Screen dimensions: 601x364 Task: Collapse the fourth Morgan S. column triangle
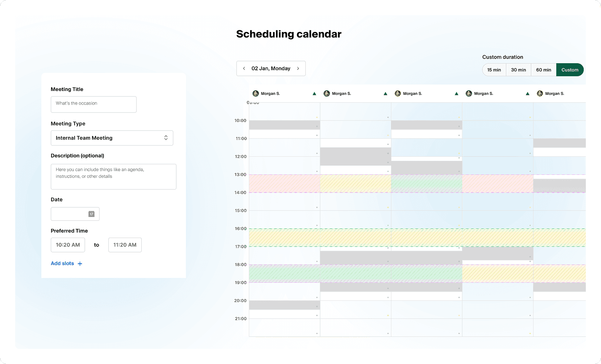click(528, 93)
